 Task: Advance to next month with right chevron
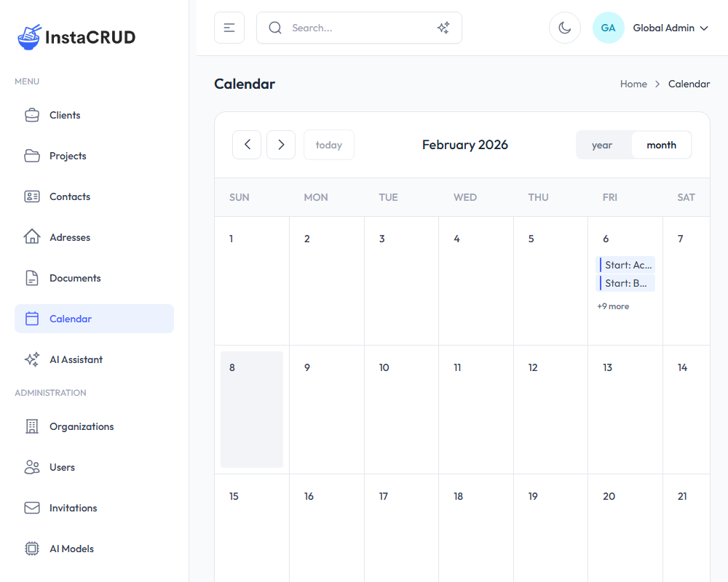point(280,145)
